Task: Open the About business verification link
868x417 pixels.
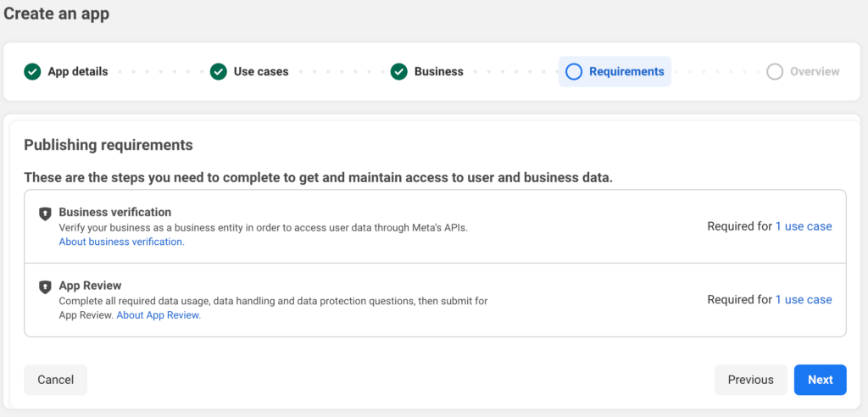Action: tap(121, 242)
